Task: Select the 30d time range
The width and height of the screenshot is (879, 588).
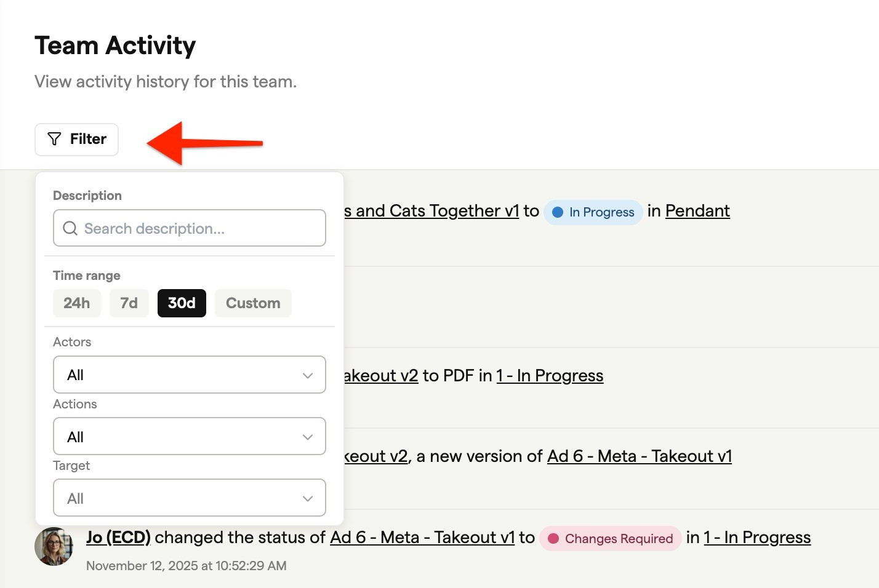Action: point(182,303)
